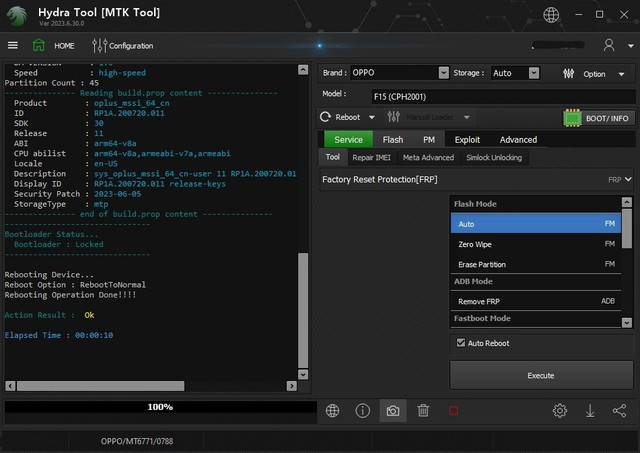Expand the Option dropdown arrow
The height and width of the screenshot is (453, 640).
(x=621, y=74)
